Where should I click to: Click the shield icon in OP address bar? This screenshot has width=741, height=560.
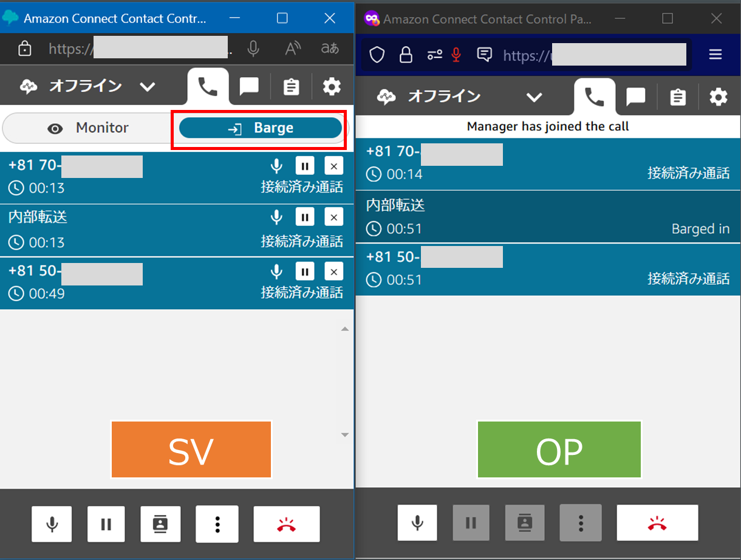[x=377, y=55]
